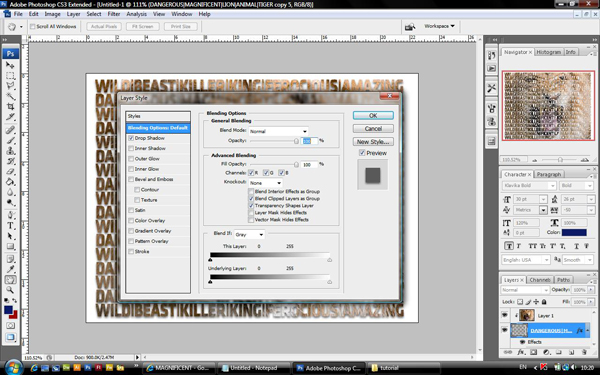Viewport: 600px width, 375px height.
Task: Select the Crop tool
Action: 10,106
